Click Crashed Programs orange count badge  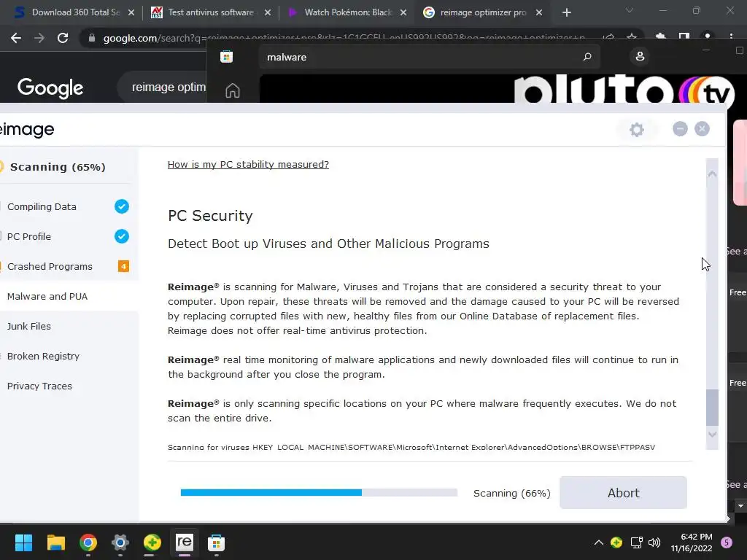tap(123, 266)
